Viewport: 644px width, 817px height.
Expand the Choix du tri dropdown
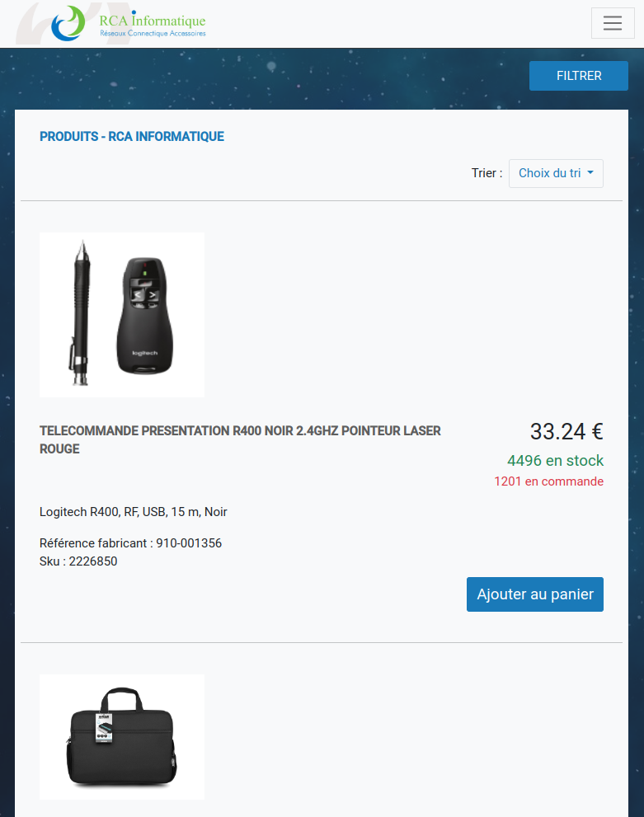click(556, 173)
